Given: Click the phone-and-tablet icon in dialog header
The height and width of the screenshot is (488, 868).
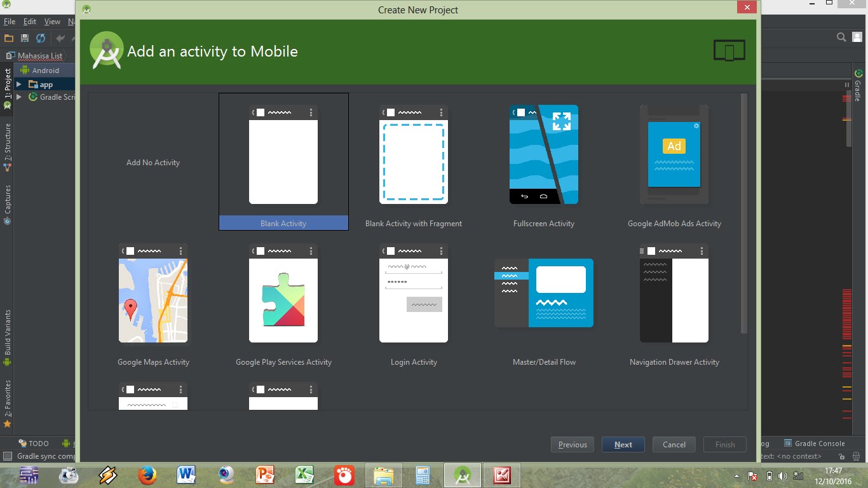Looking at the screenshot, I should pyautogui.click(x=729, y=50).
